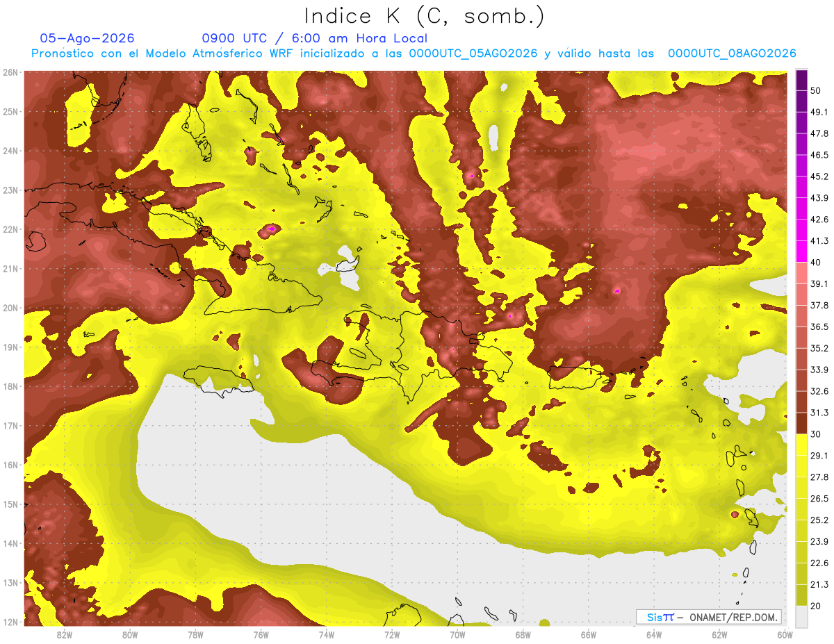Click the legend value '37.8'

tap(819, 305)
